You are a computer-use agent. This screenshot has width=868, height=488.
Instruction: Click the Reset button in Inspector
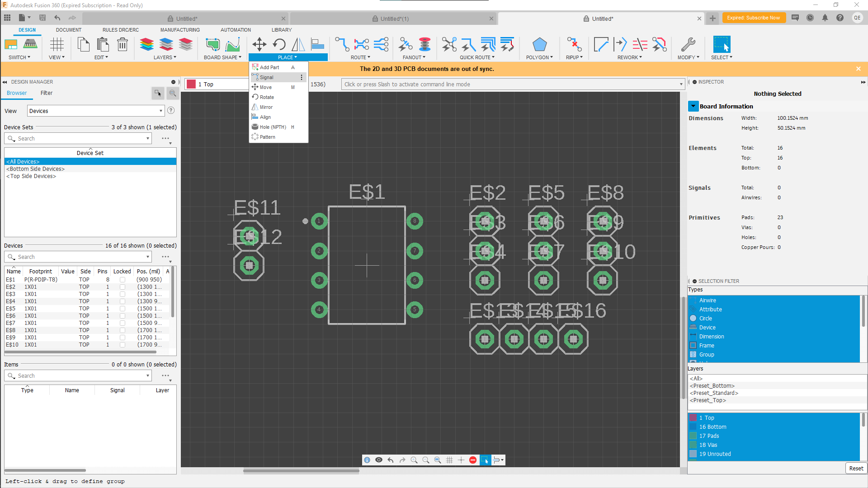(856, 468)
